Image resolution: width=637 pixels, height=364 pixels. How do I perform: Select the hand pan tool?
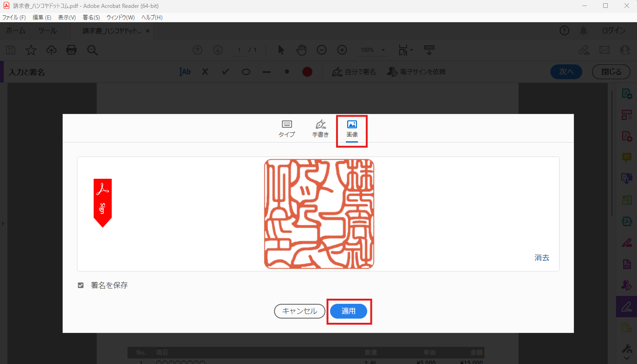click(301, 50)
